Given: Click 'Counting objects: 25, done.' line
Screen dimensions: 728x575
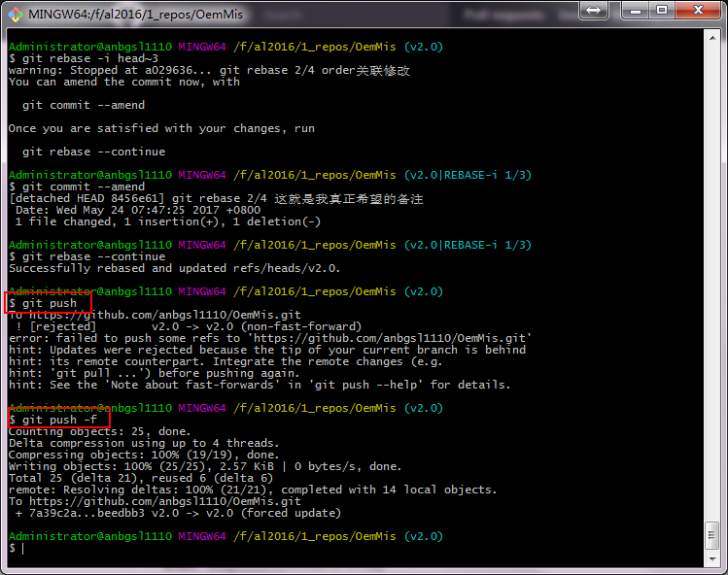Looking at the screenshot, I should tap(100, 431).
